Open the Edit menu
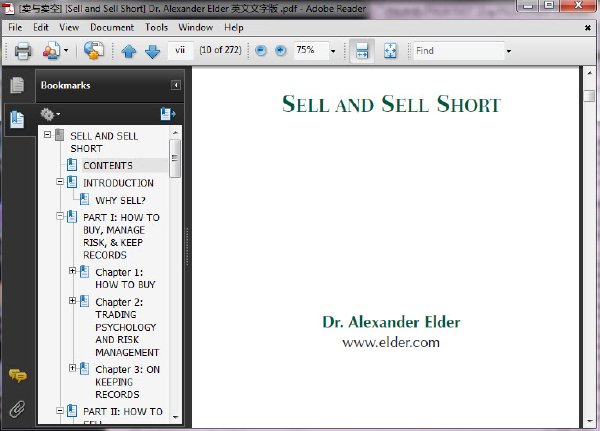This screenshot has height=431, width=600. 41,27
